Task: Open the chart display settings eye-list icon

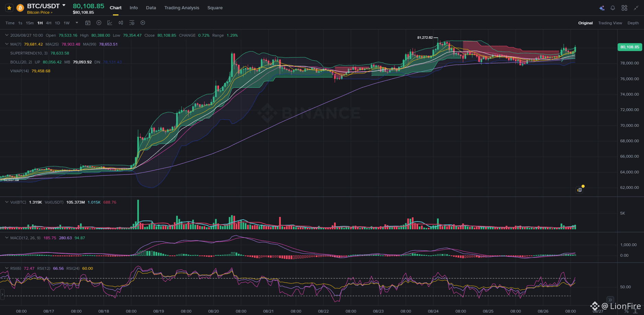Action: pos(132,23)
